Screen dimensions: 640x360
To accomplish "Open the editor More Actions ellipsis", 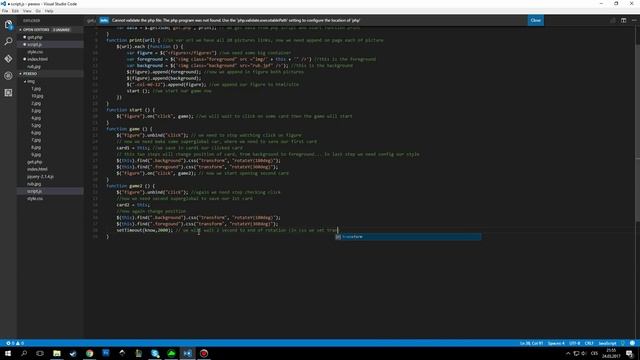I will coord(634,20).
